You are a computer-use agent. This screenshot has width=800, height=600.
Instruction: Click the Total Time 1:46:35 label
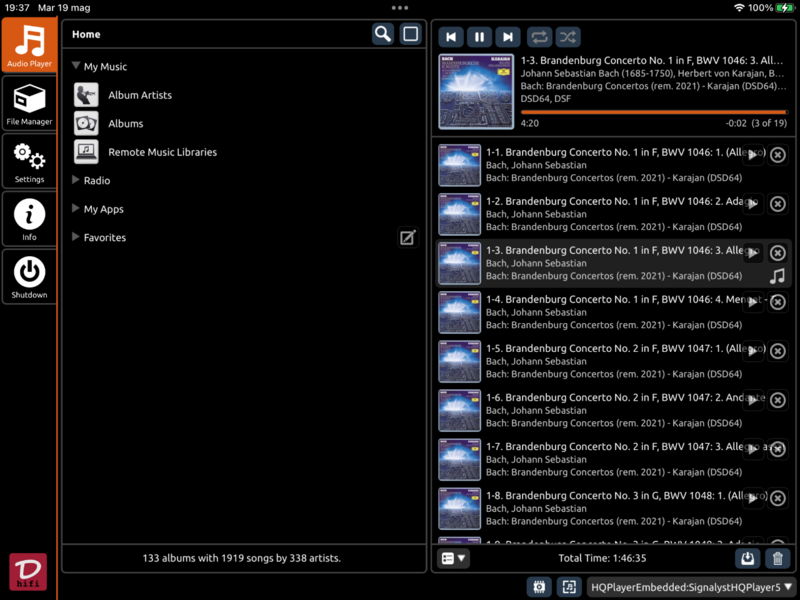(602, 558)
